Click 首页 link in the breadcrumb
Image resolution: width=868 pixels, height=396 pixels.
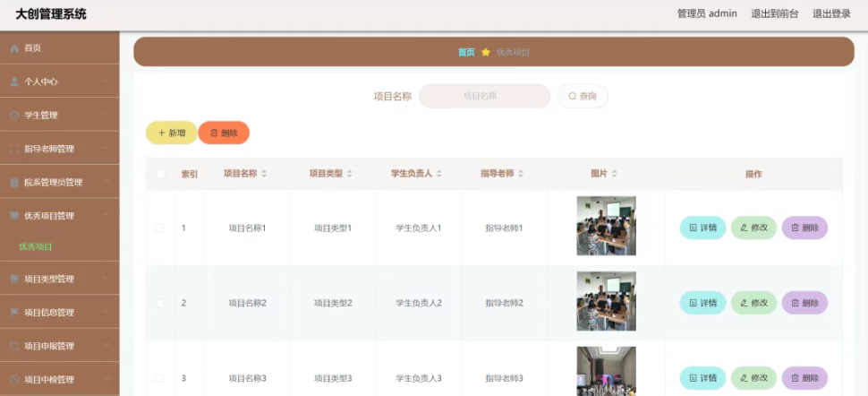[x=466, y=52]
